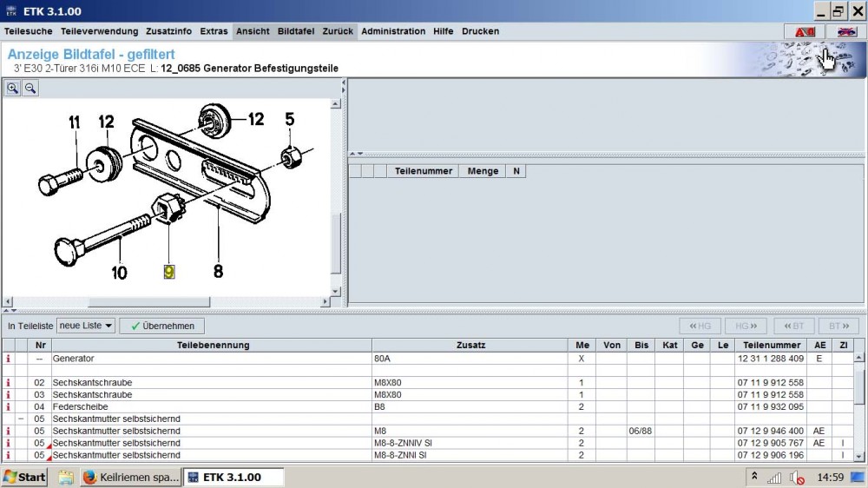
Task: Click the splitter collapse arrows below the diagram
Action: tap(9, 310)
